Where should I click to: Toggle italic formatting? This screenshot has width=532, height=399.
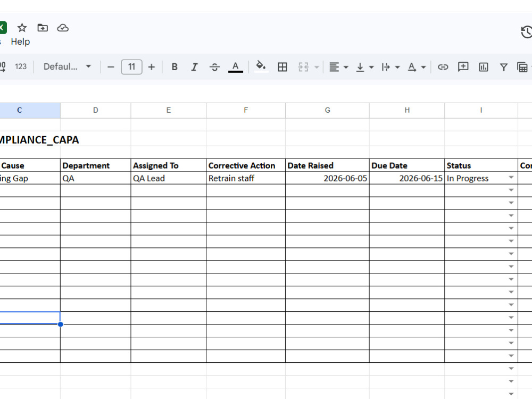coord(194,67)
